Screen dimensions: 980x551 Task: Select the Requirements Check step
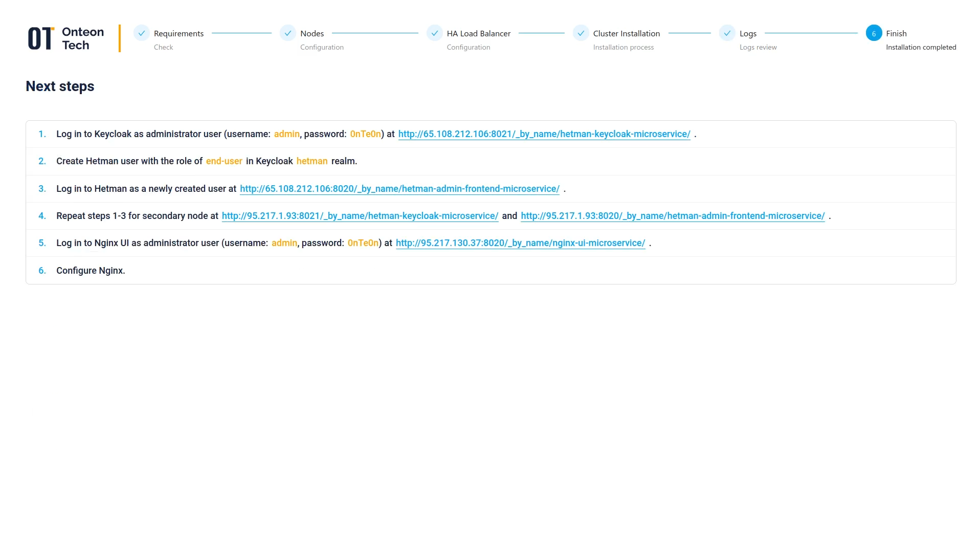[x=178, y=33]
